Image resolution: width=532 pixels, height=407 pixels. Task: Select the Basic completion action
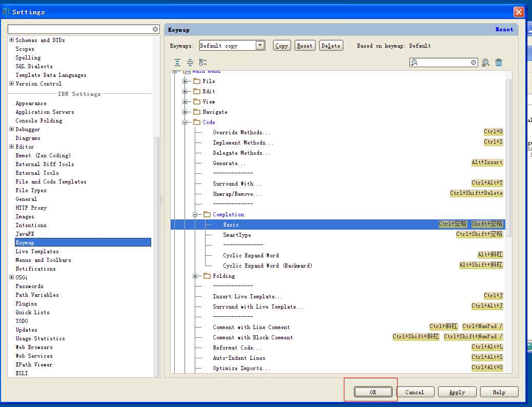point(338,225)
